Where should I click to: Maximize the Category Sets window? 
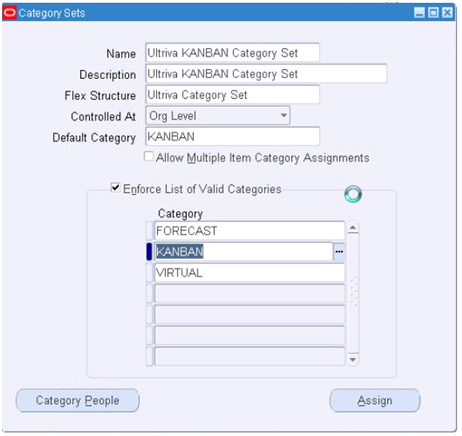click(x=433, y=13)
